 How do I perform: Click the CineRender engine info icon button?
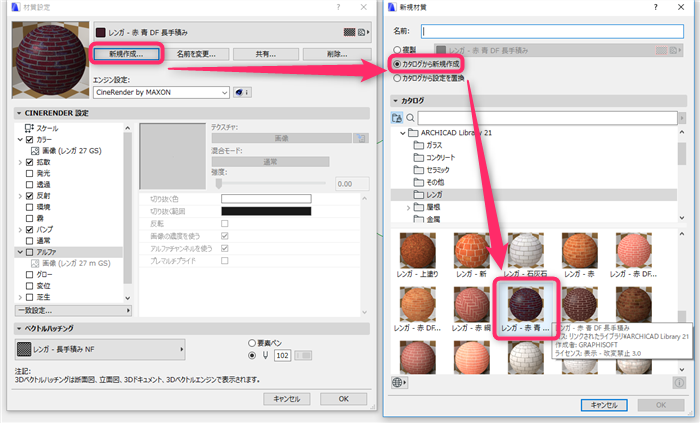point(242,92)
